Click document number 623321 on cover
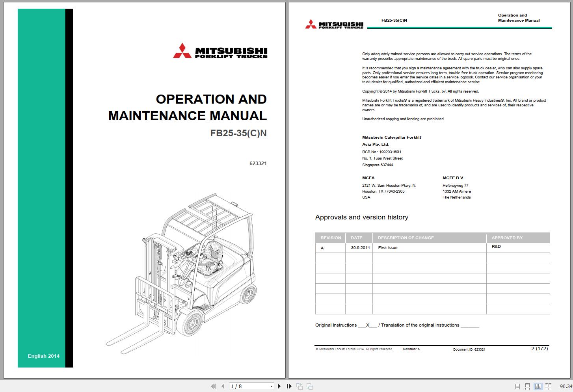The height and width of the screenshot is (392, 573). [258, 163]
